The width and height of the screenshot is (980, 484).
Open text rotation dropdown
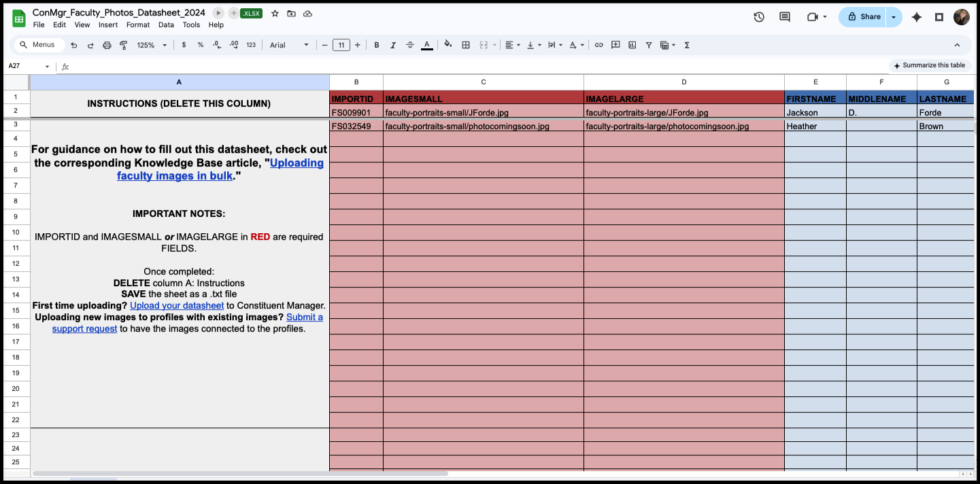click(x=576, y=45)
